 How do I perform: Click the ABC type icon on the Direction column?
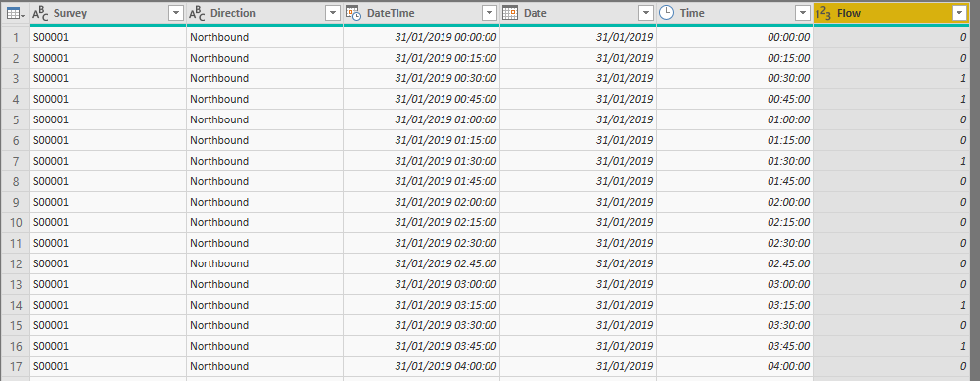click(197, 13)
